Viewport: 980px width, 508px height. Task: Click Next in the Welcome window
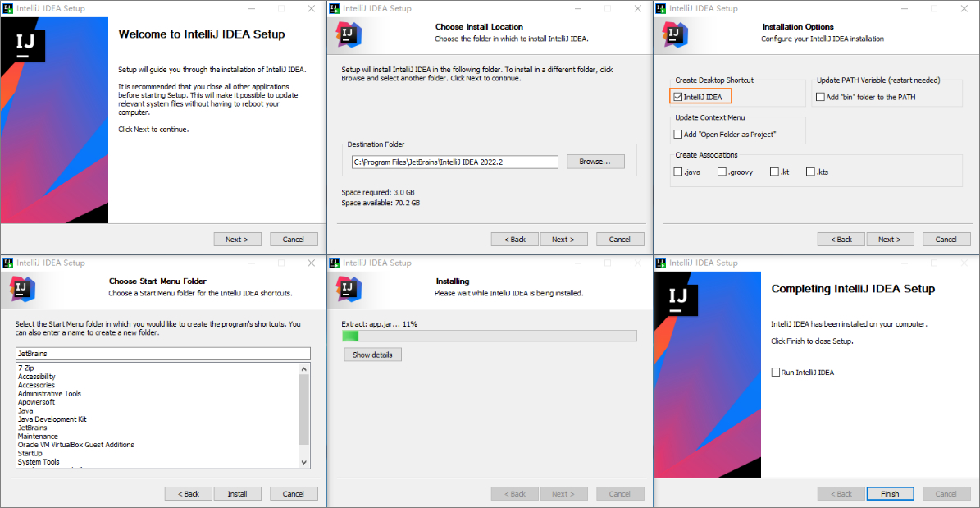click(237, 239)
